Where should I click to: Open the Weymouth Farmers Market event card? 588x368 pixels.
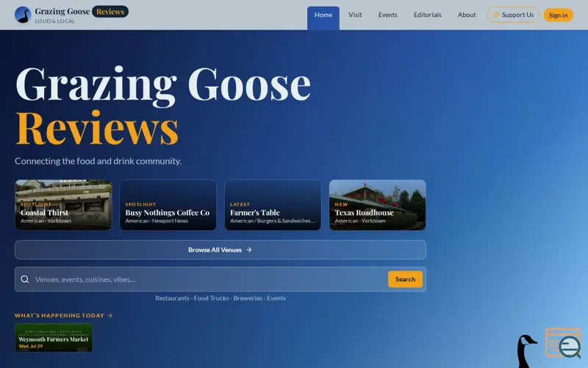(54, 338)
